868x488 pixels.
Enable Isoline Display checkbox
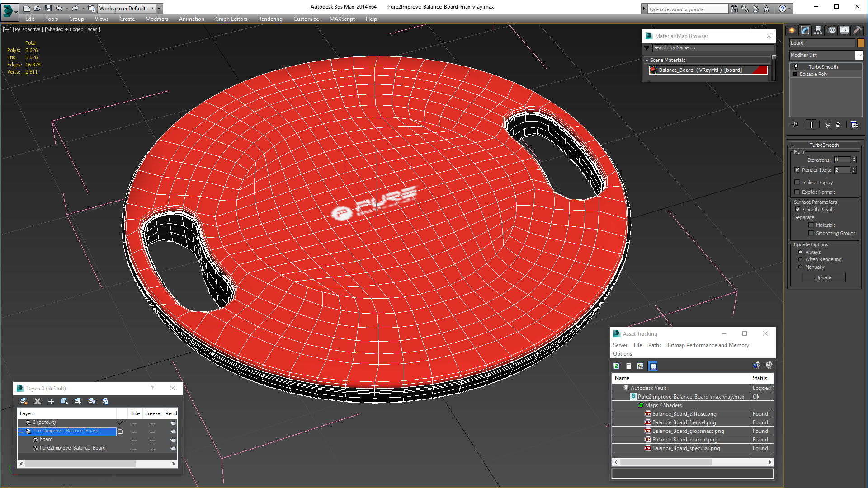(x=797, y=183)
